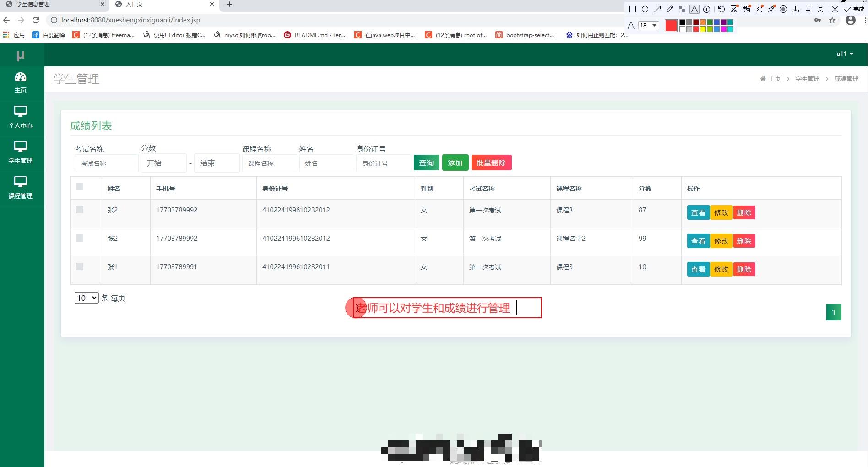868x467 pixels.
Task: Tick the select-all checkbox in table header
Action: [80, 187]
